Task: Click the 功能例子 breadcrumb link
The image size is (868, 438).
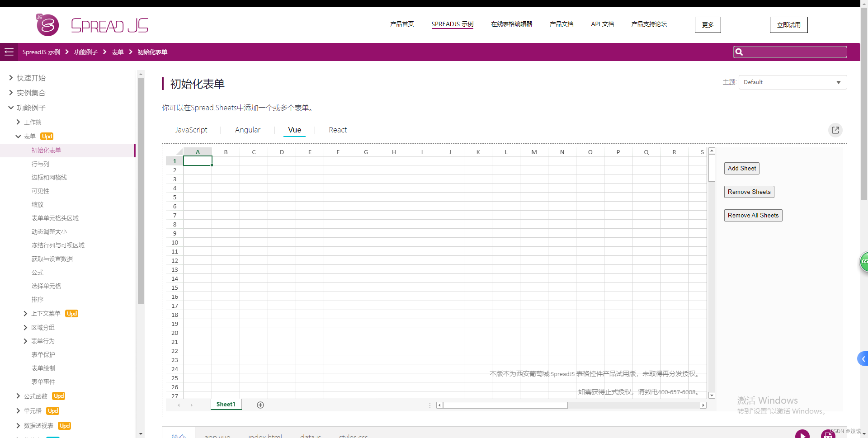Action: 86,52
